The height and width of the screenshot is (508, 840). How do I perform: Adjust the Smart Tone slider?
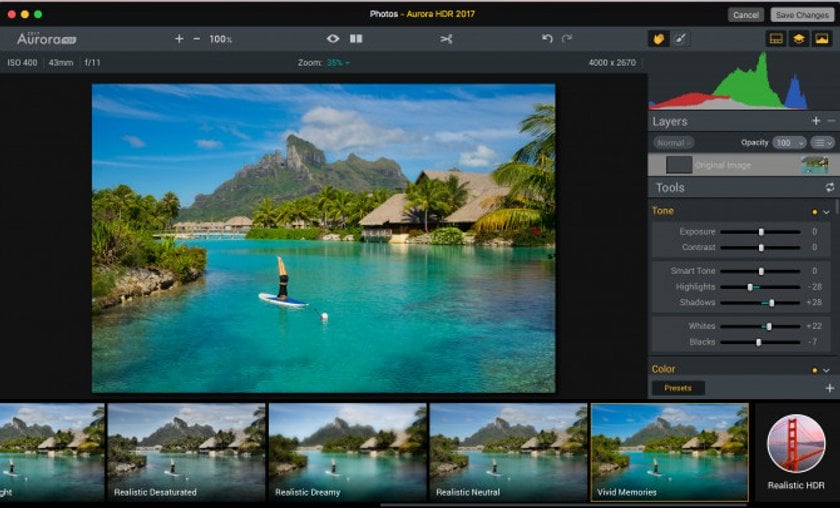pyautogui.click(x=760, y=271)
